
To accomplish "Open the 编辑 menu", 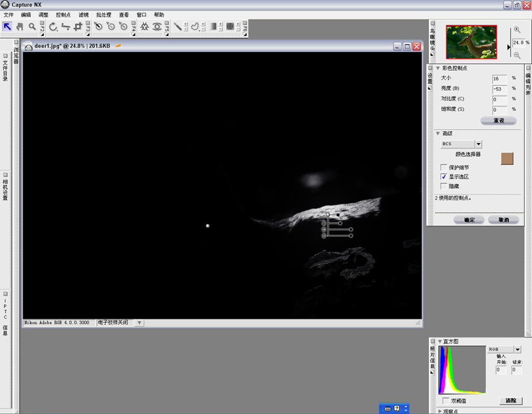I will (26, 15).
